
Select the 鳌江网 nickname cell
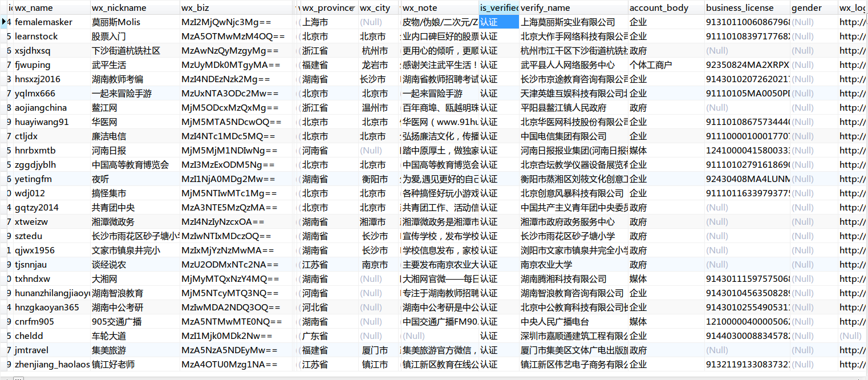[x=135, y=108]
